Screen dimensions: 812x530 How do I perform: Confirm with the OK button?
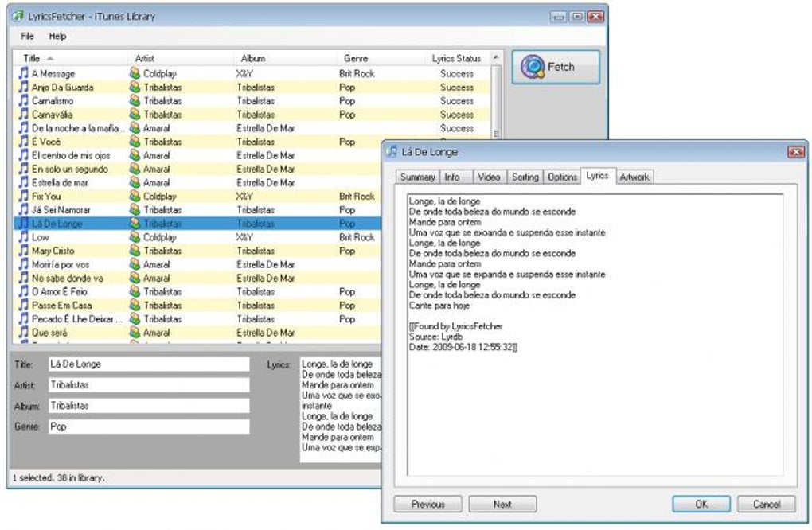[701, 504]
